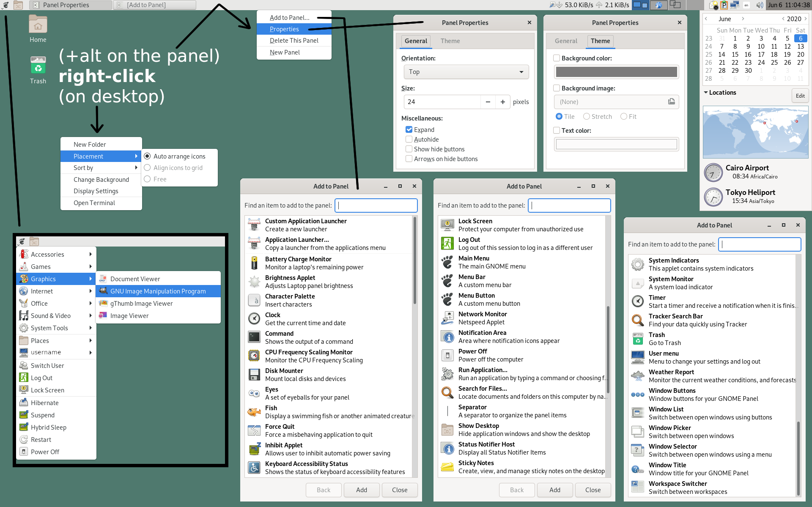This screenshot has height=507, width=812.
Task: Click the Battery Charge Monitor icon
Action: click(254, 263)
